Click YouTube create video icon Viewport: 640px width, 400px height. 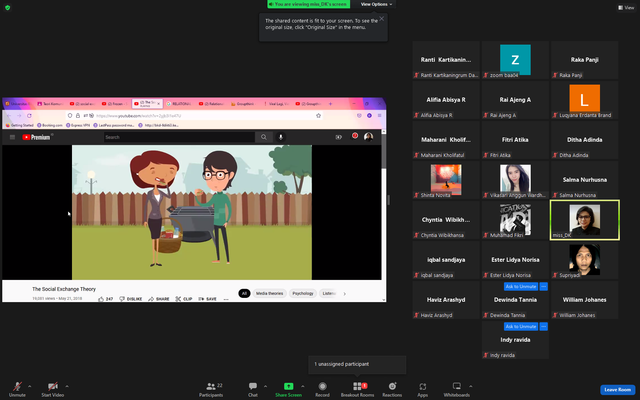click(x=338, y=137)
